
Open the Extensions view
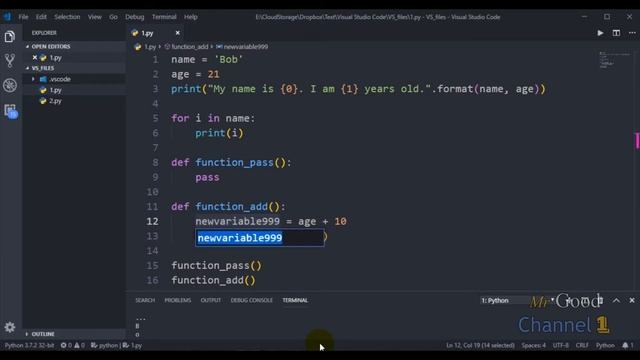[x=10, y=110]
